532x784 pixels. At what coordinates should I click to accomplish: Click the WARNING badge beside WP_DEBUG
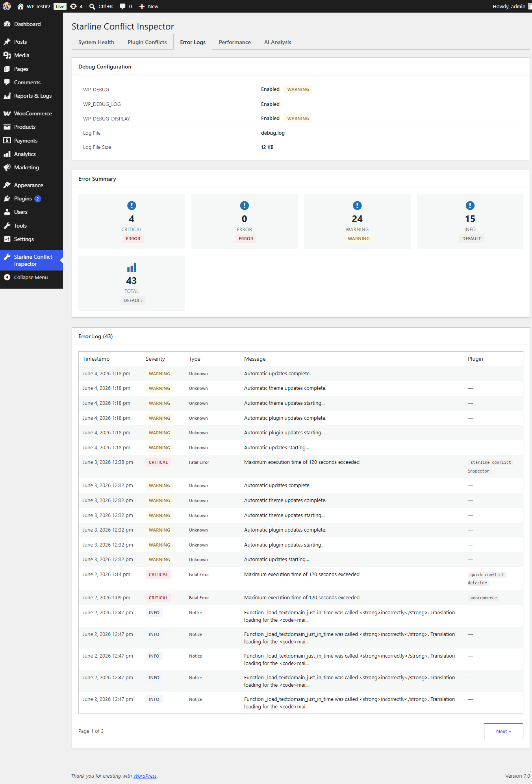tap(298, 89)
